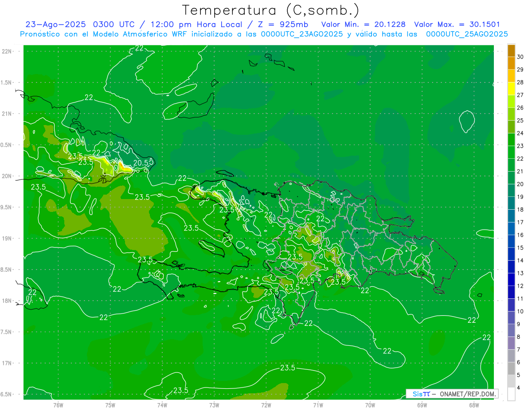Click the "30" label on the color scale
The height and width of the screenshot is (411, 532).
(520, 57)
